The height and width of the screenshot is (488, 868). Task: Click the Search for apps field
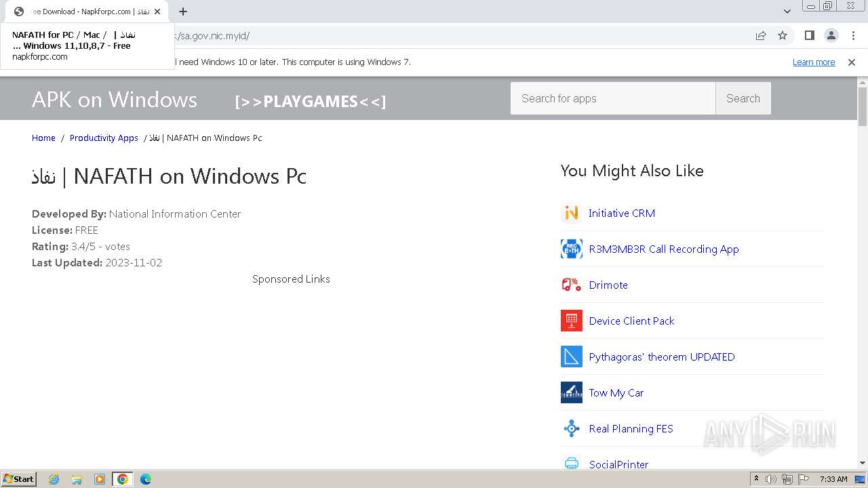tap(613, 98)
